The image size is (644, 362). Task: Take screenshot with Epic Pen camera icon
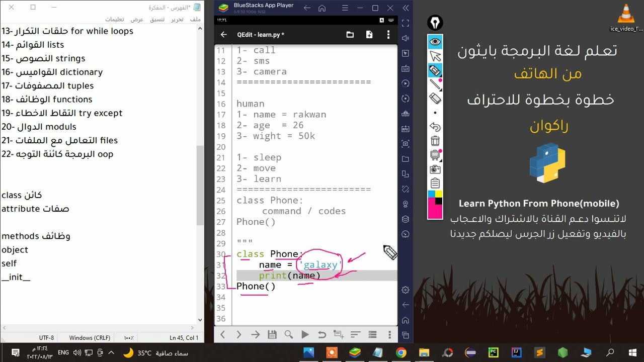435,169
